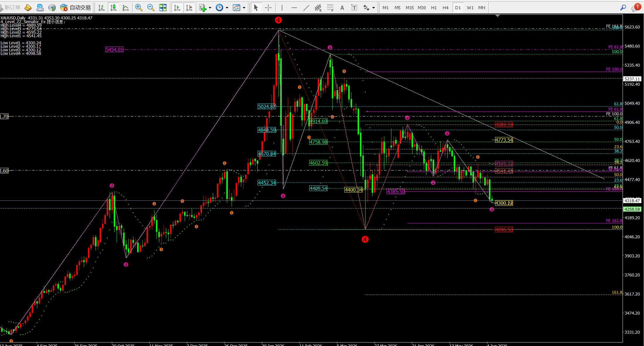The image size is (644, 346).
Task: Open the search magnifier icon
Action: [x=623, y=8]
